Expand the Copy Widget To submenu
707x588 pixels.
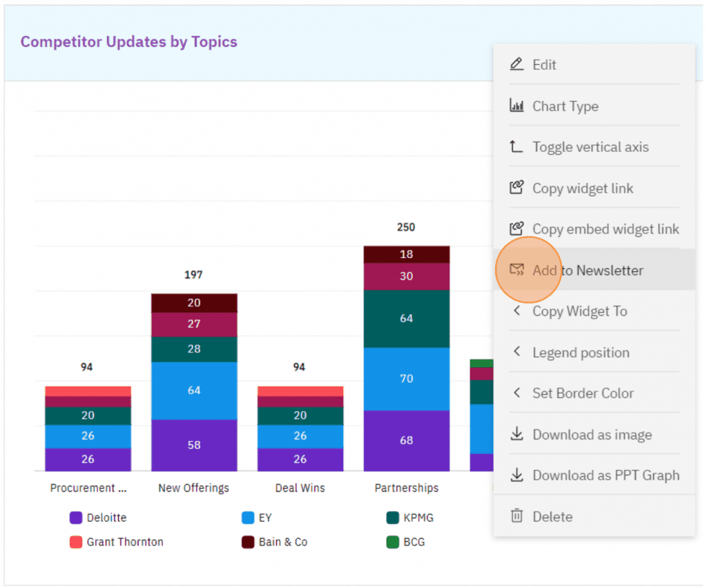tap(579, 311)
